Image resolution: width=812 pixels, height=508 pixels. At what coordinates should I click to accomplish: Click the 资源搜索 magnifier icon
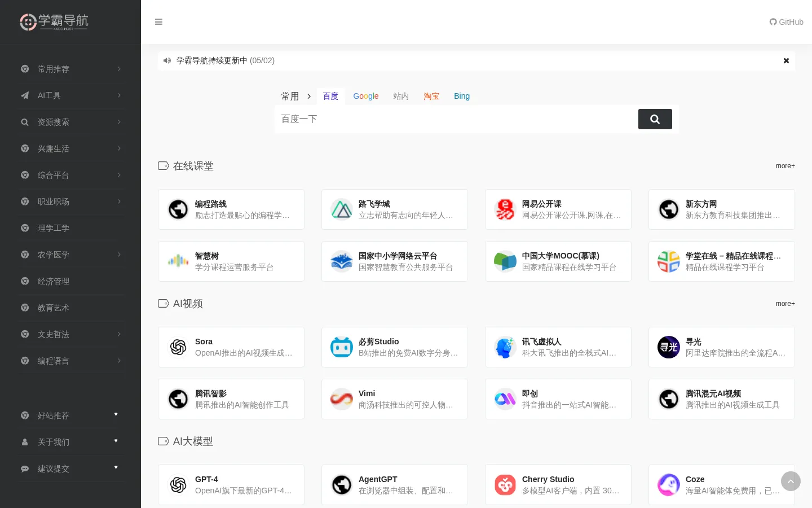click(25, 122)
